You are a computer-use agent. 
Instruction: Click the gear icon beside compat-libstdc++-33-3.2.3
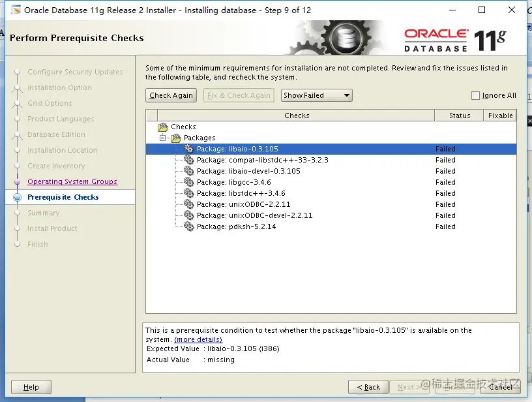click(188, 160)
